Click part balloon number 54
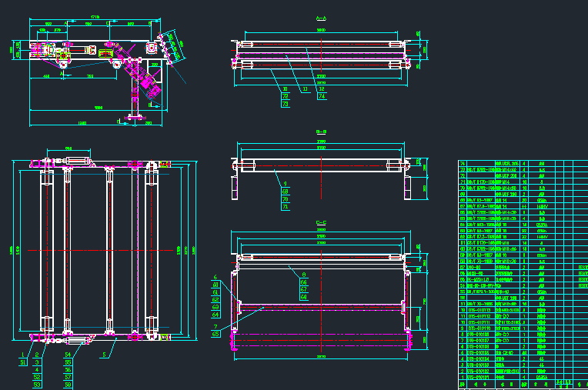The image size is (588, 390). point(68,355)
